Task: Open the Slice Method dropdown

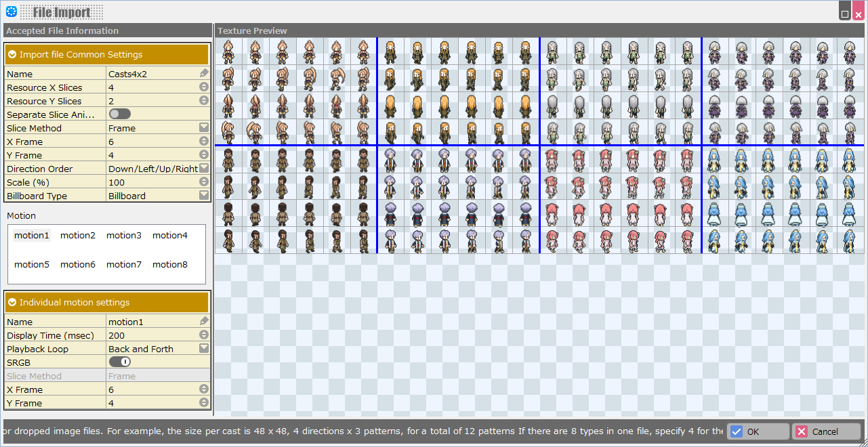Action: coord(204,127)
